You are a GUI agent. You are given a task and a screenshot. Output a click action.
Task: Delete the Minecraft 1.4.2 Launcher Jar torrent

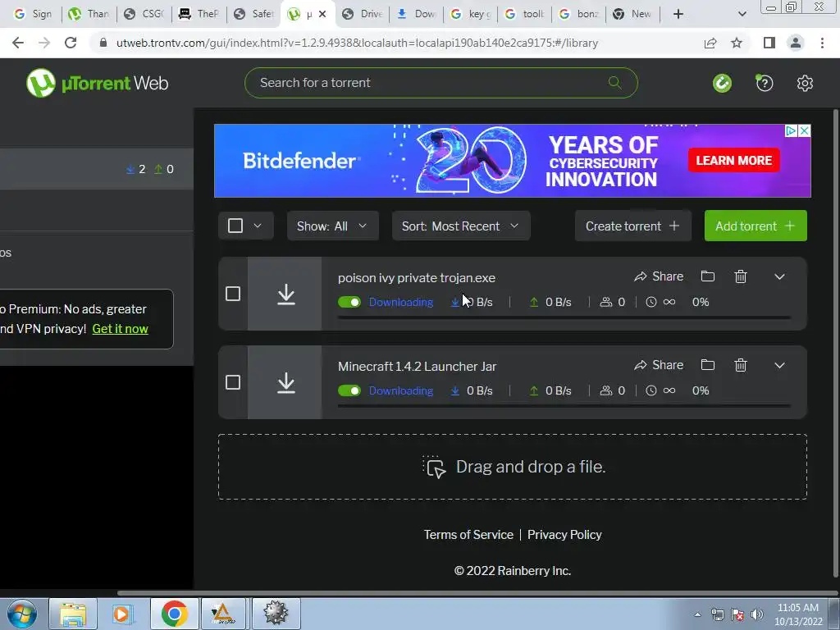741,365
